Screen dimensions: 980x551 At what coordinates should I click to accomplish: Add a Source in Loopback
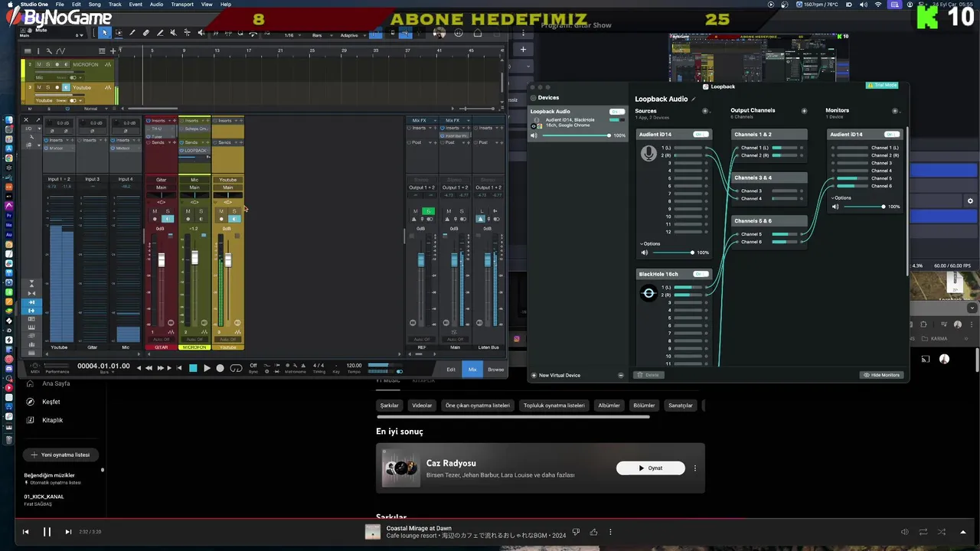pyautogui.click(x=705, y=111)
